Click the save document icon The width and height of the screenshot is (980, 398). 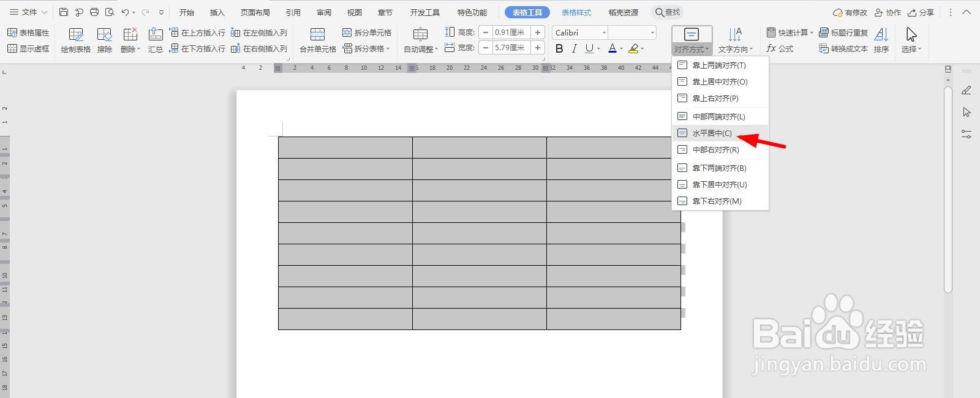click(64, 12)
